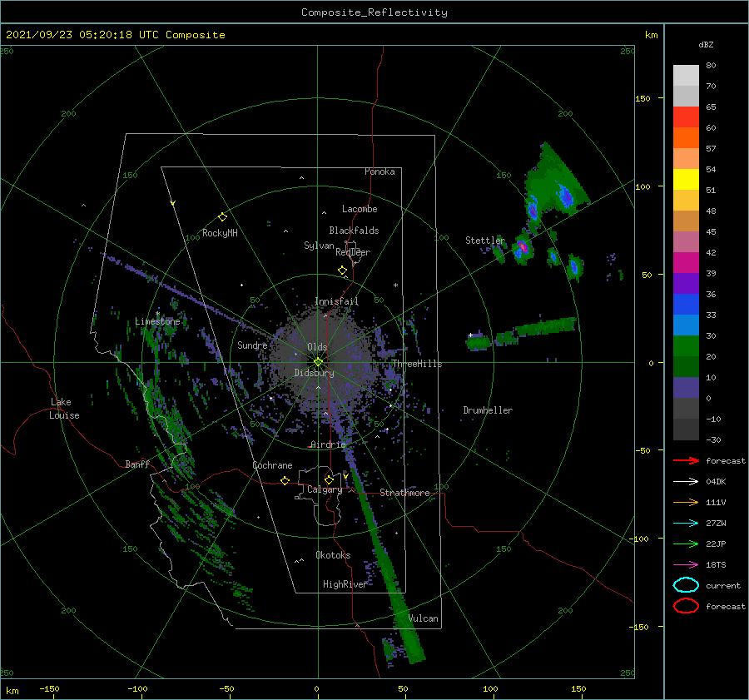Click the Lacombe city label

click(x=360, y=209)
